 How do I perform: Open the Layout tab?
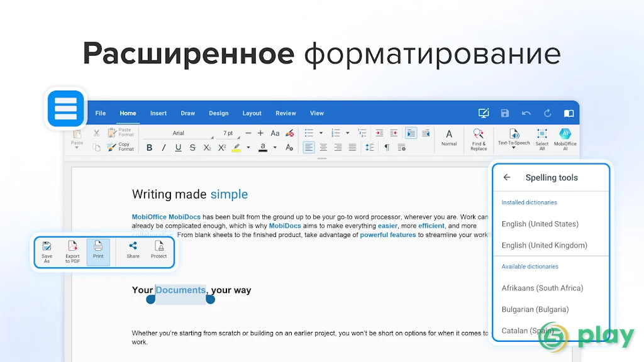pos(252,113)
